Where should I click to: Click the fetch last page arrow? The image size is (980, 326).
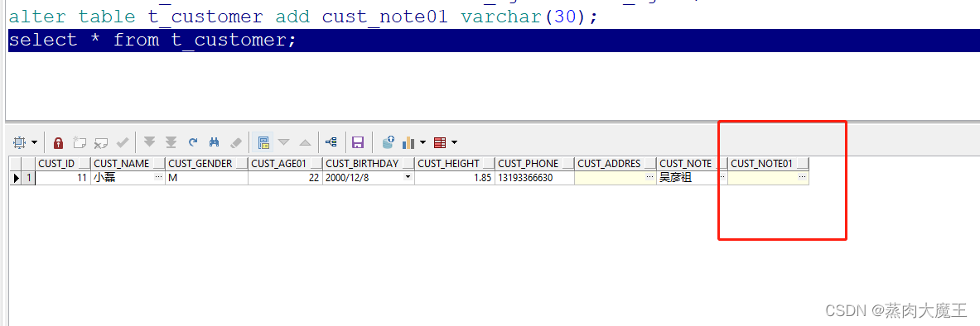coord(171,142)
